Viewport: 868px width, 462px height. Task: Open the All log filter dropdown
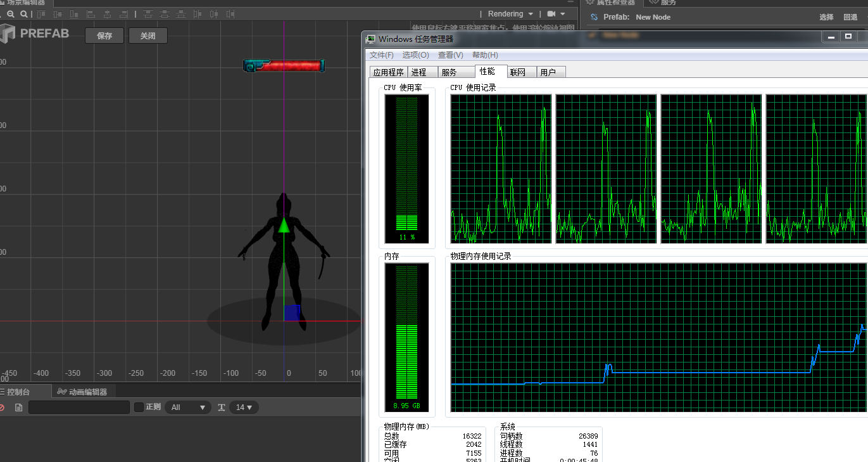(x=188, y=407)
